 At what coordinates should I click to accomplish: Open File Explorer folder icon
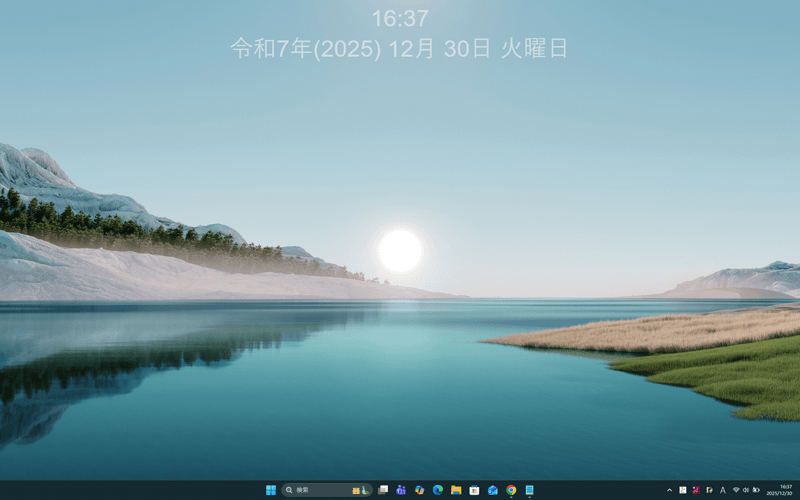456,490
